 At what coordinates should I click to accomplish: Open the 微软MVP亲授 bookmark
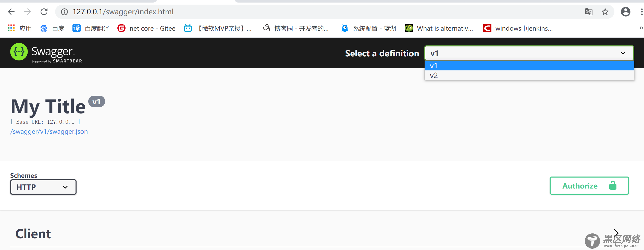[218, 28]
